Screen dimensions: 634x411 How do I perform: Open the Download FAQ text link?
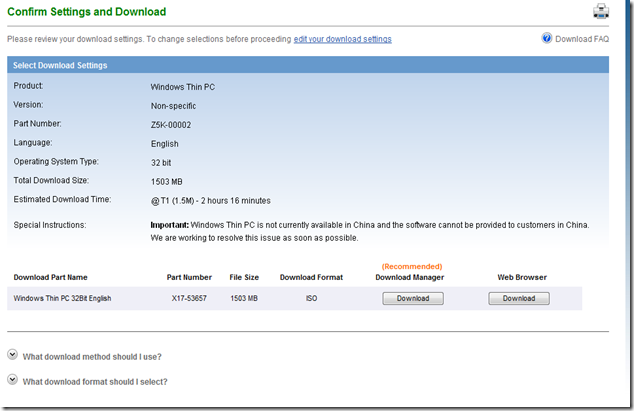pos(582,39)
